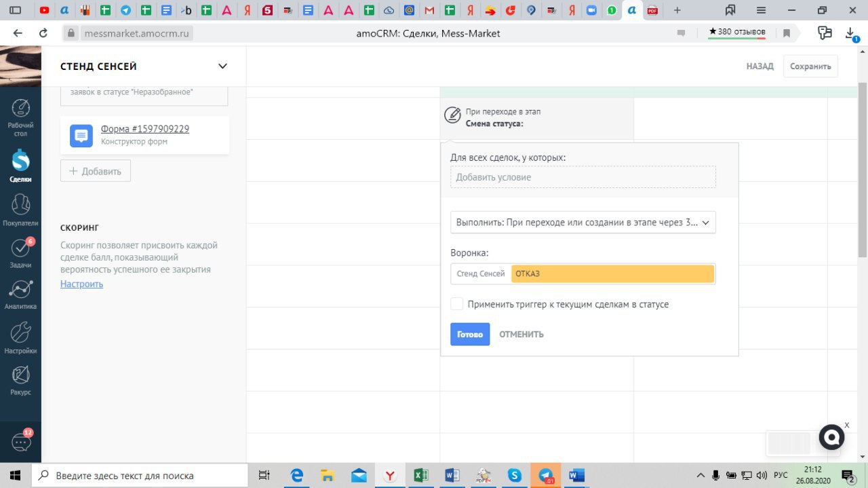Open the round support chat widget
The image size is (868, 488).
[x=831, y=437]
